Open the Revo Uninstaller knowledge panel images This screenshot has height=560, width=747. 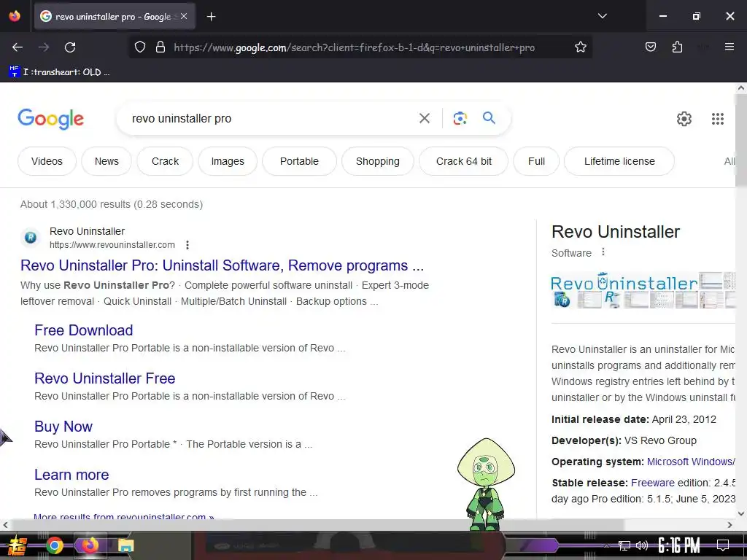(643, 290)
